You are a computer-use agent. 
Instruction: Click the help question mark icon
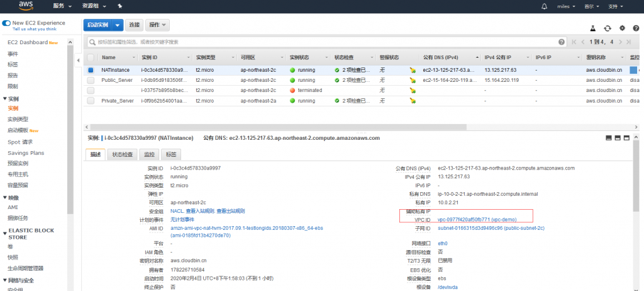tap(636, 28)
